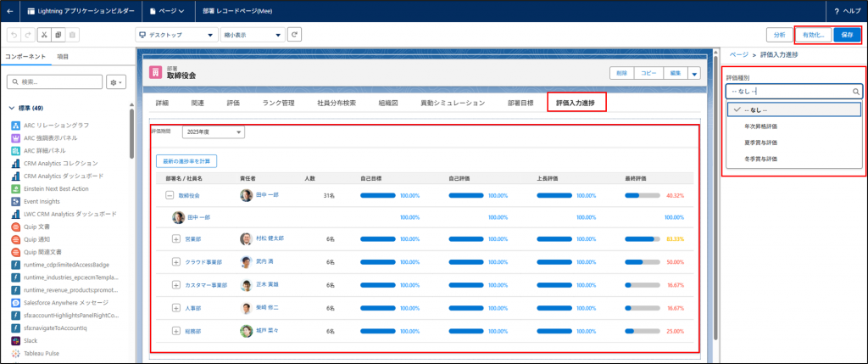
Task: Collapse the 取締役会 row
Action: click(170, 195)
